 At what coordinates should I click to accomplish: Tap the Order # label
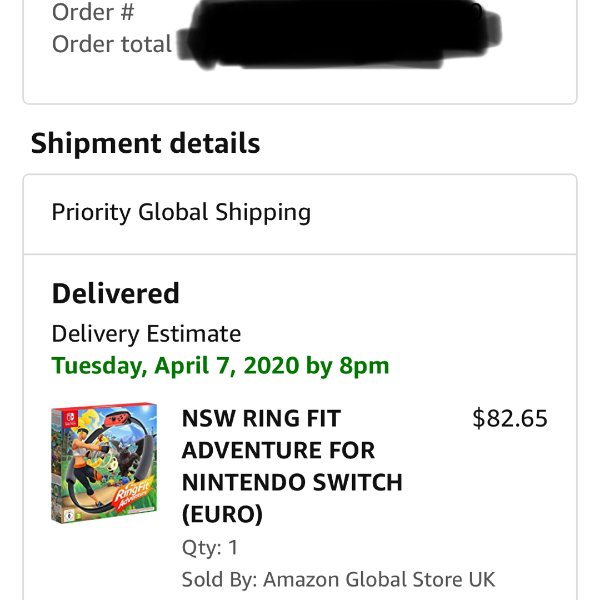93,12
